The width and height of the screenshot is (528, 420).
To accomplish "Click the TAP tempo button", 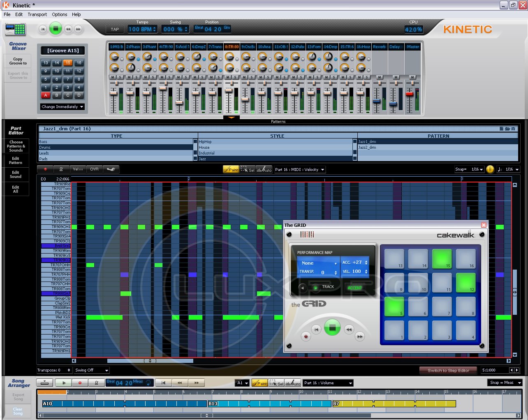I will (x=115, y=29).
